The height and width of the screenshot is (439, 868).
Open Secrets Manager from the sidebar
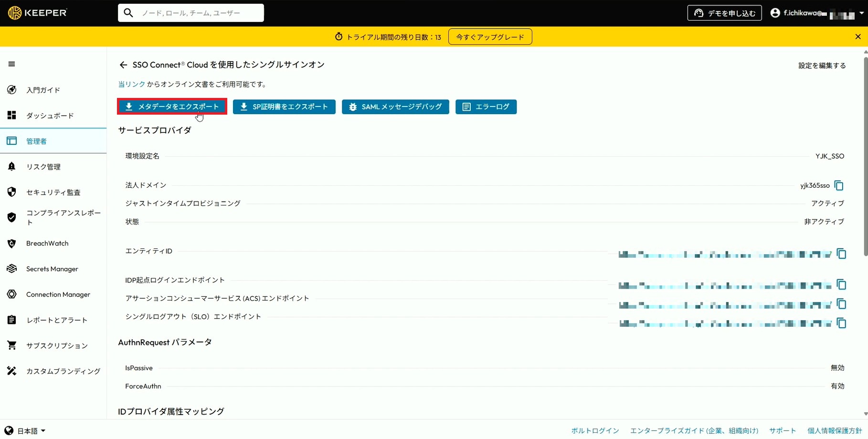[52, 268]
